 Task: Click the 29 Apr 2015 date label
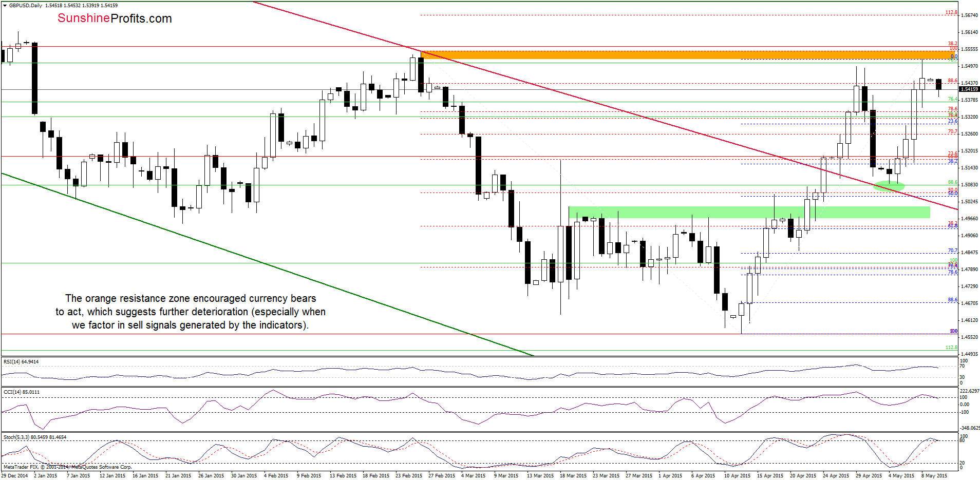(869, 476)
